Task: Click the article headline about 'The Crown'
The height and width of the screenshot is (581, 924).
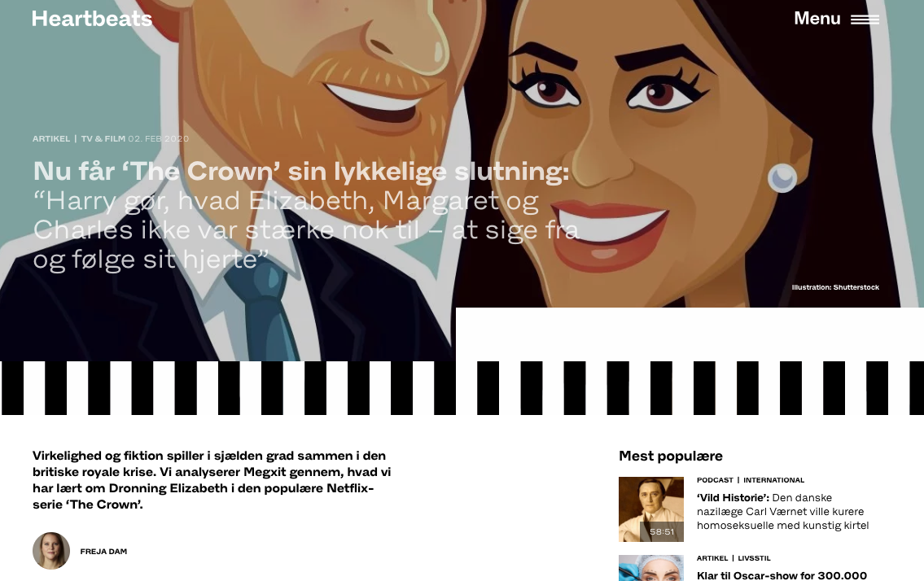Action: point(306,215)
